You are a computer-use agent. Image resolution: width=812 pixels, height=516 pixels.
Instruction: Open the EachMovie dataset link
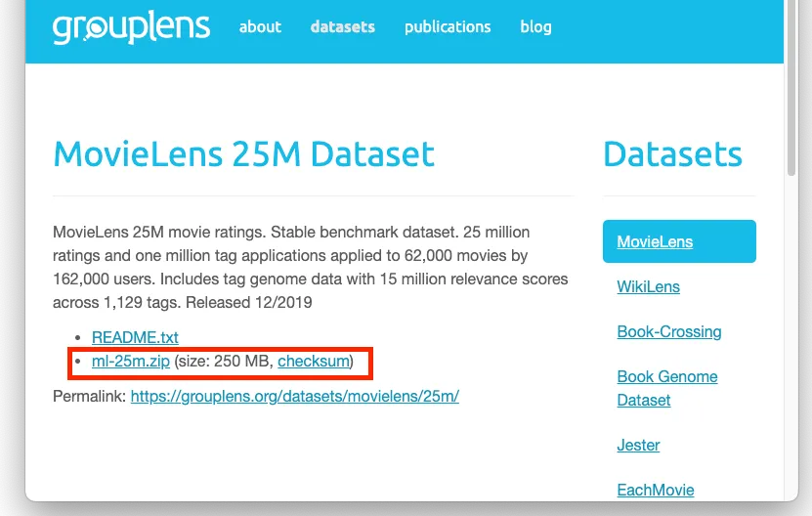(655, 490)
